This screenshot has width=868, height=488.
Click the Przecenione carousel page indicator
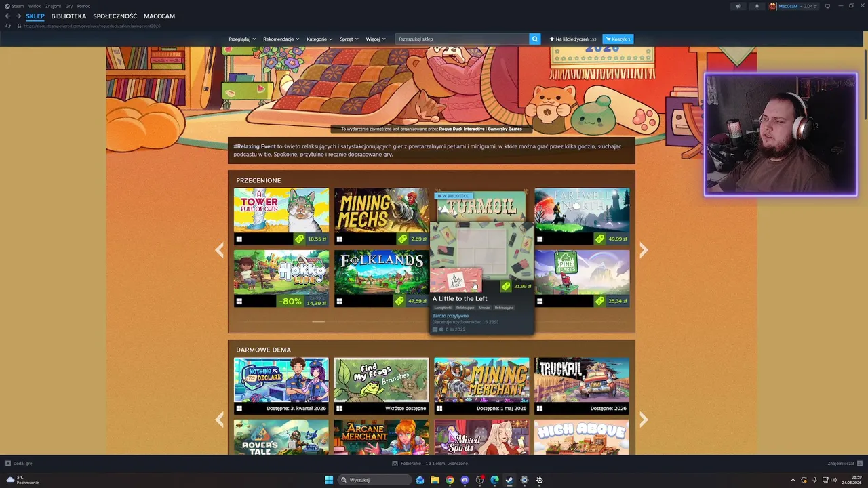coord(318,321)
